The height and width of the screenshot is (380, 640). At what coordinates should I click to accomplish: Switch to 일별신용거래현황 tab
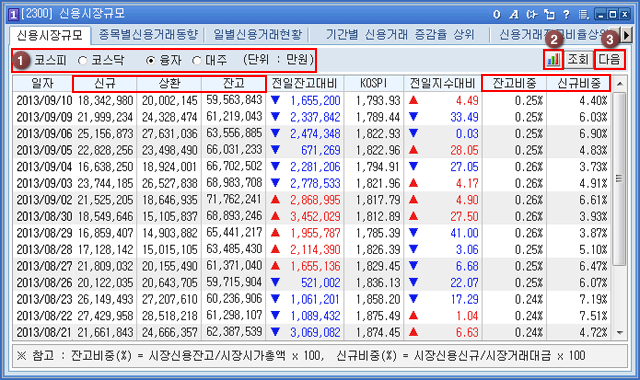[258, 35]
